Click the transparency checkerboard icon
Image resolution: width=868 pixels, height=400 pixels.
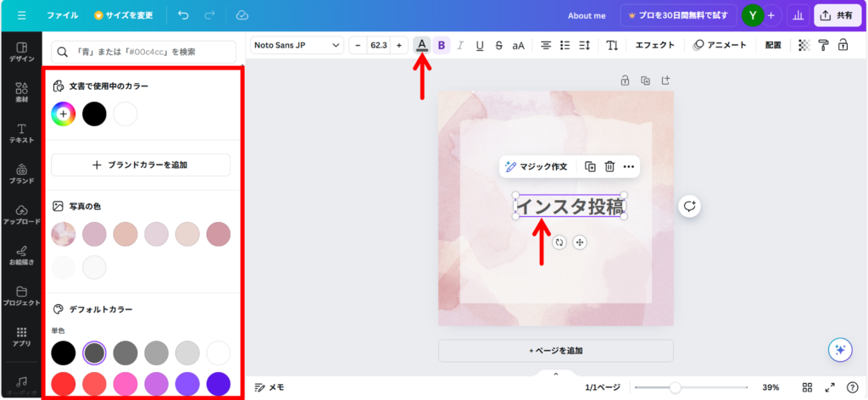pyautogui.click(x=804, y=45)
